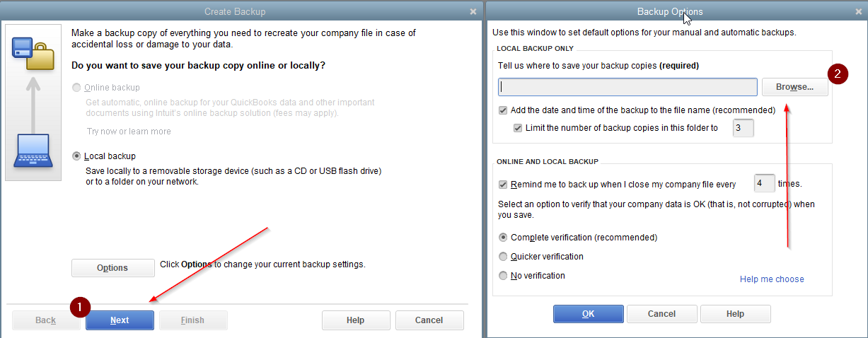
Task: Close the Create Backup dialog
Action: click(x=473, y=11)
